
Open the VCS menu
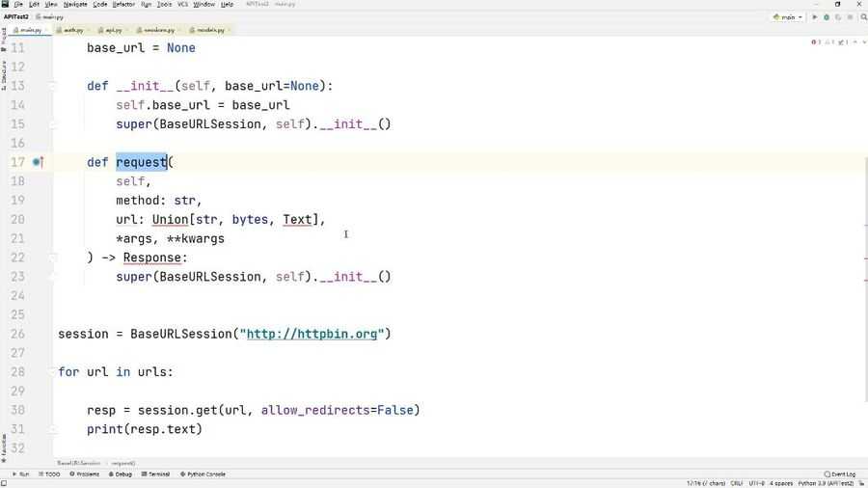point(182,4)
